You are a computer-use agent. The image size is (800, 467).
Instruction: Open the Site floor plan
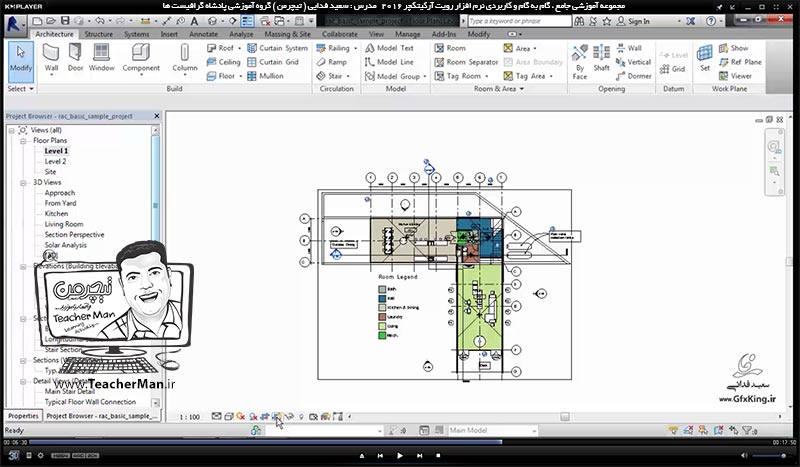[50, 172]
